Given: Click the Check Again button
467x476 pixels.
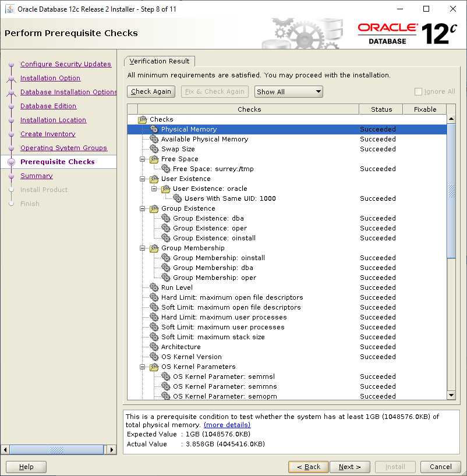Looking at the screenshot, I should click(x=151, y=92).
